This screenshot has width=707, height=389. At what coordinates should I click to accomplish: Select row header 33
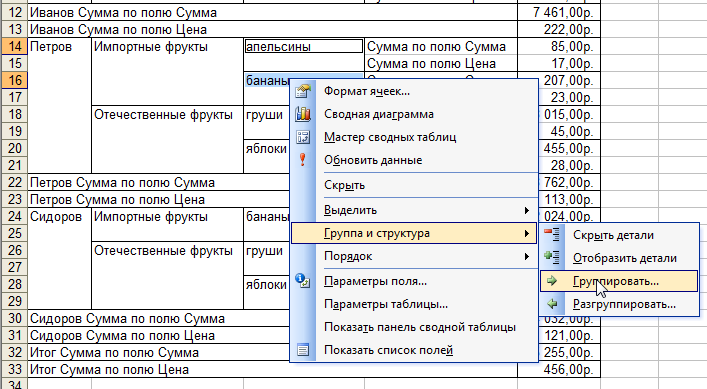coord(14,369)
